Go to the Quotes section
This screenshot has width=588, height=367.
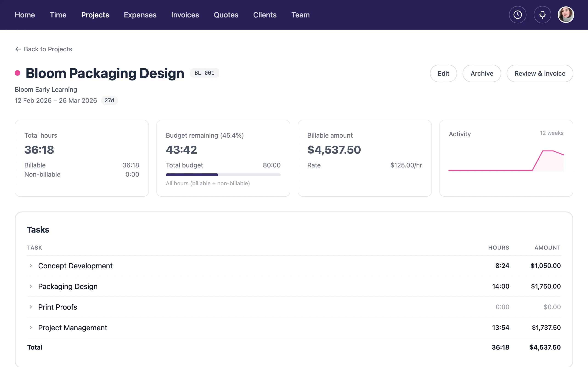[226, 15]
